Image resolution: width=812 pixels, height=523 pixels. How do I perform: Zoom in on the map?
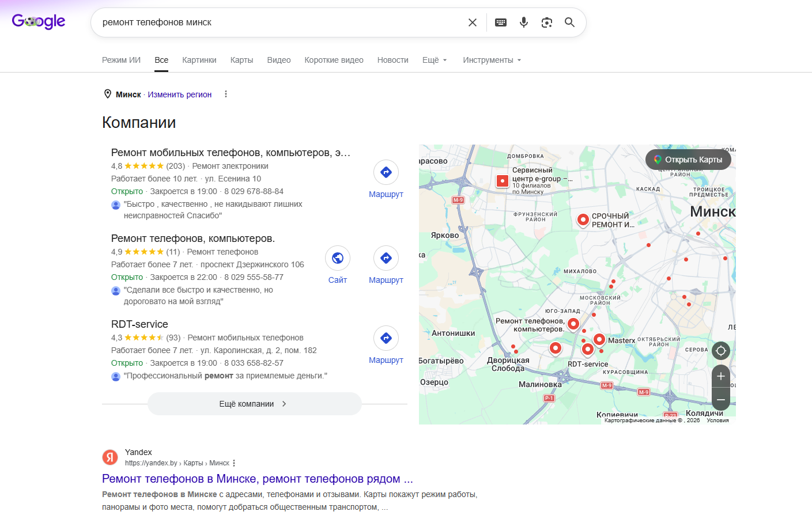pos(720,376)
